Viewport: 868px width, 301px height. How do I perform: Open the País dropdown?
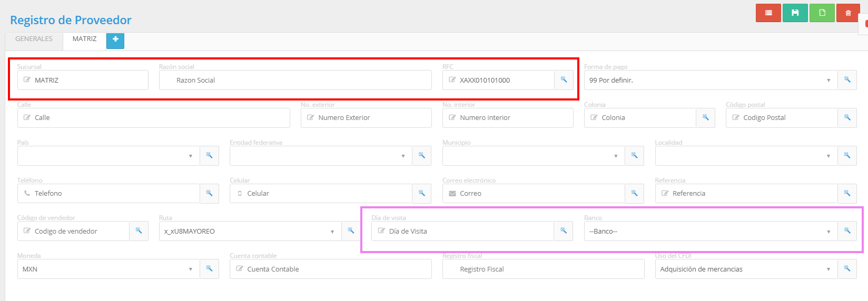(x=108, y=156)
